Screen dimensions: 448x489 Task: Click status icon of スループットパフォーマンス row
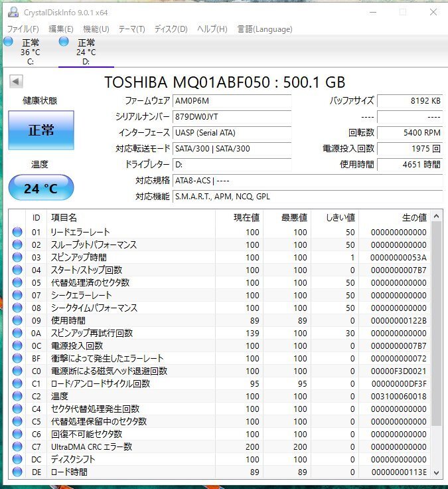17,244
